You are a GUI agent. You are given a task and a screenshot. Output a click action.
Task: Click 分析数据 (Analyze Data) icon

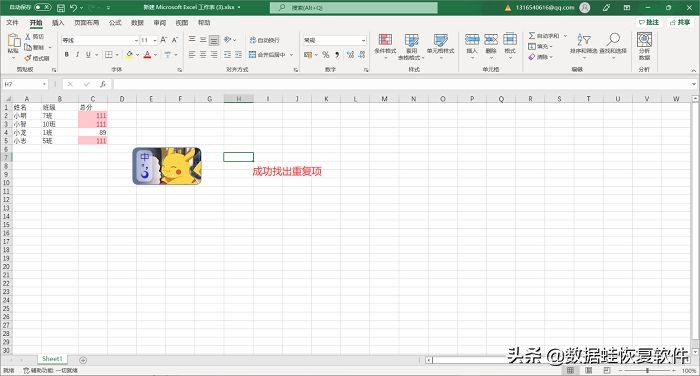coord(644,46)
